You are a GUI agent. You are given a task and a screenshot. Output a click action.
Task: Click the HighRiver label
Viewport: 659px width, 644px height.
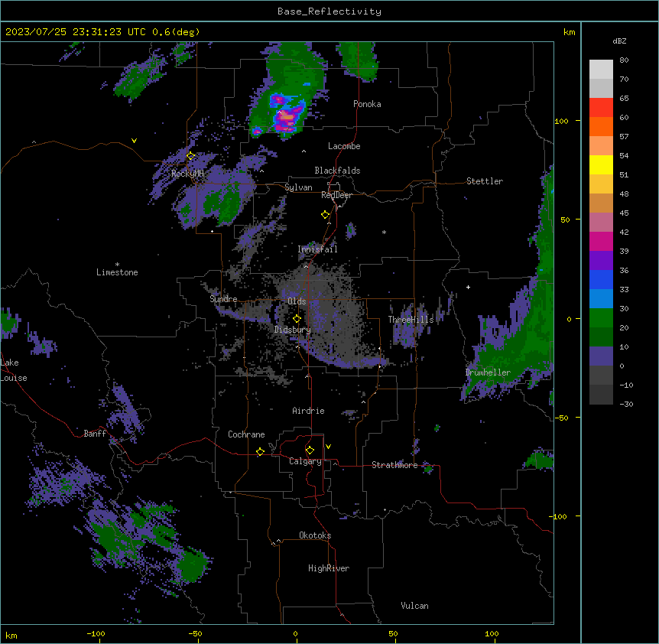(329, 568)
